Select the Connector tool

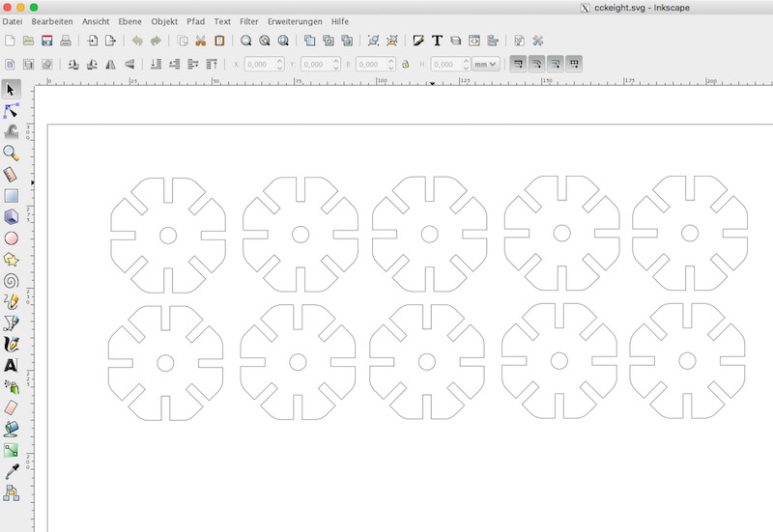click(11, 492)
